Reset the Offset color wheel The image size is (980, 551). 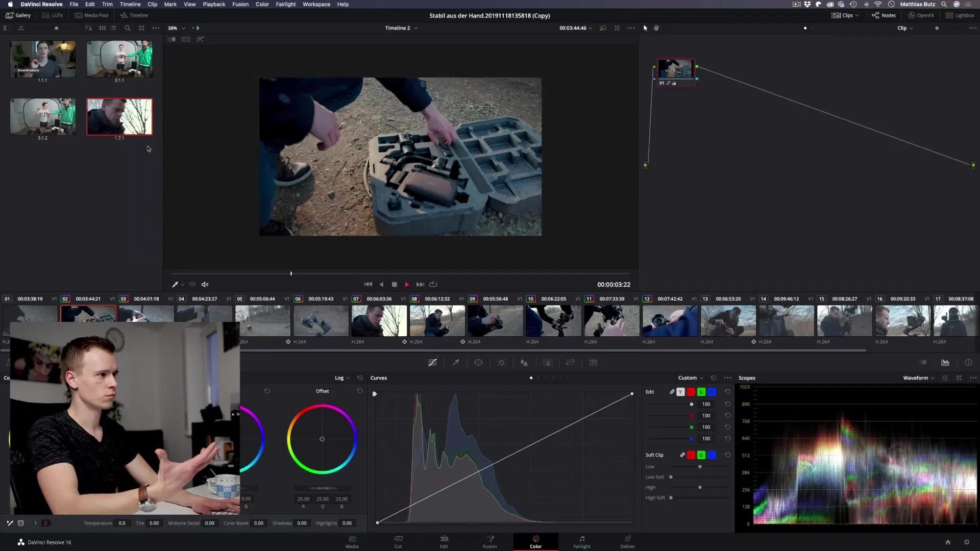(360, 391)
